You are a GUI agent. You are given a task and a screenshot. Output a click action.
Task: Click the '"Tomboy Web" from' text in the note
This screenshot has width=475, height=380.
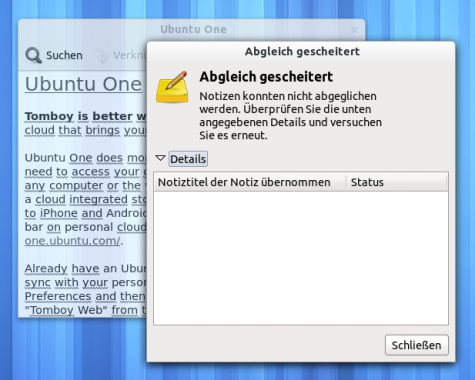click(82, 310)
